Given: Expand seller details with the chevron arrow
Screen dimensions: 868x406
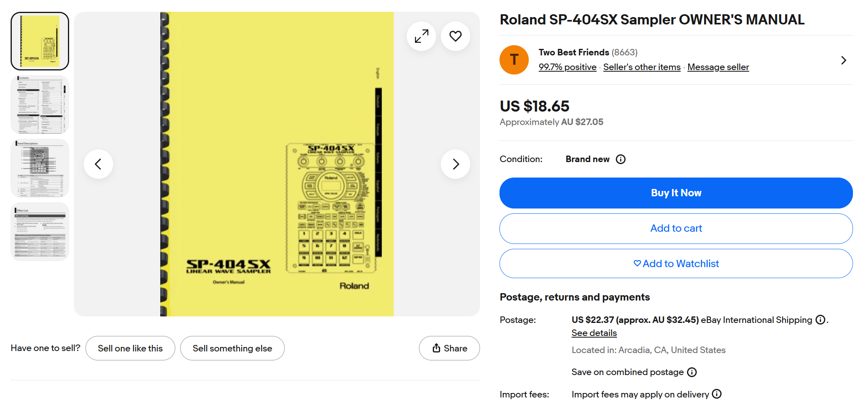Looking at the screenshot, I should click(x=844, y=60).
